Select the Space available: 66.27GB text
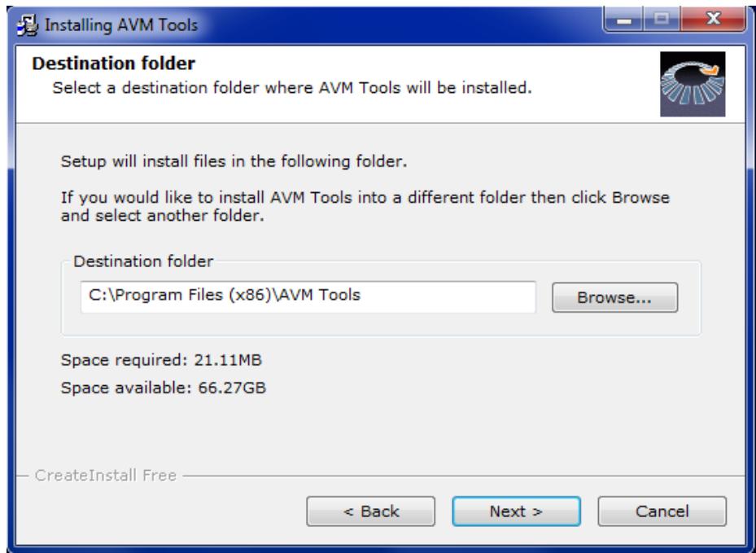756x553 pixels. [164, 388]
